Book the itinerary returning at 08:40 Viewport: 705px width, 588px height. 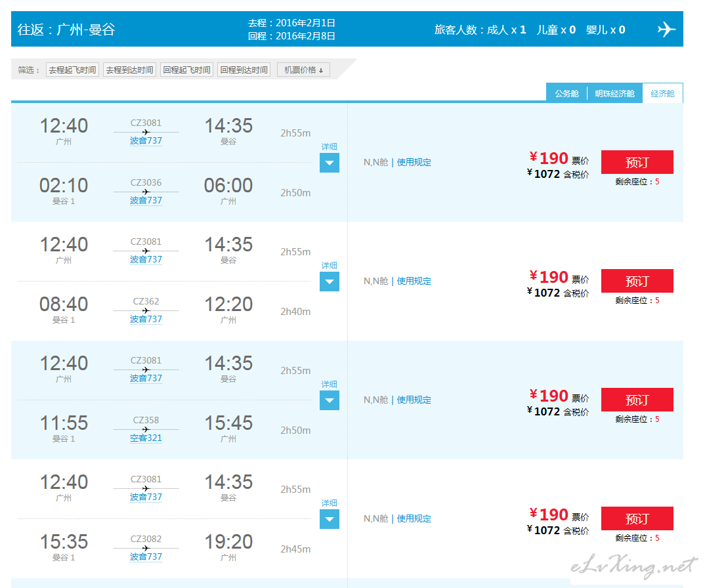click(x=637, y=281)
